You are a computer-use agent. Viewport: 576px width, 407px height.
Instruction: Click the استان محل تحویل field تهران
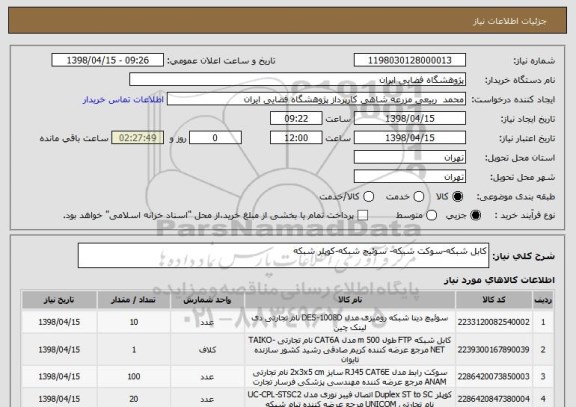(x=410, y=157)
